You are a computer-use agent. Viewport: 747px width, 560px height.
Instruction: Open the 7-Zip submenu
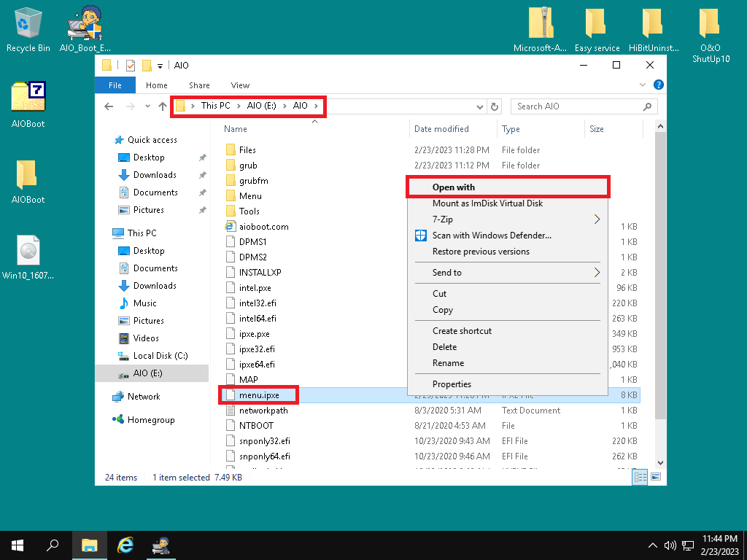pyautogui.click(x=443, y=219)
